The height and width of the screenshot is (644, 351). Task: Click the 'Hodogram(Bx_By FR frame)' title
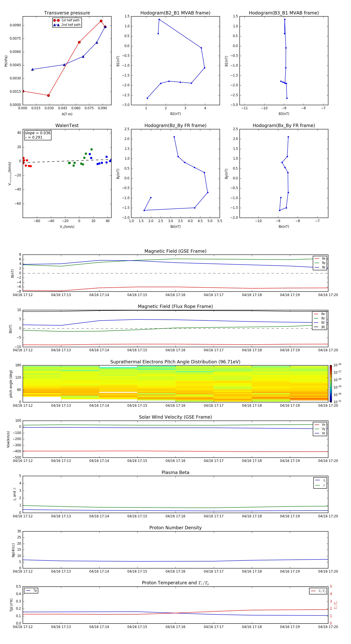tap(284, 125)
